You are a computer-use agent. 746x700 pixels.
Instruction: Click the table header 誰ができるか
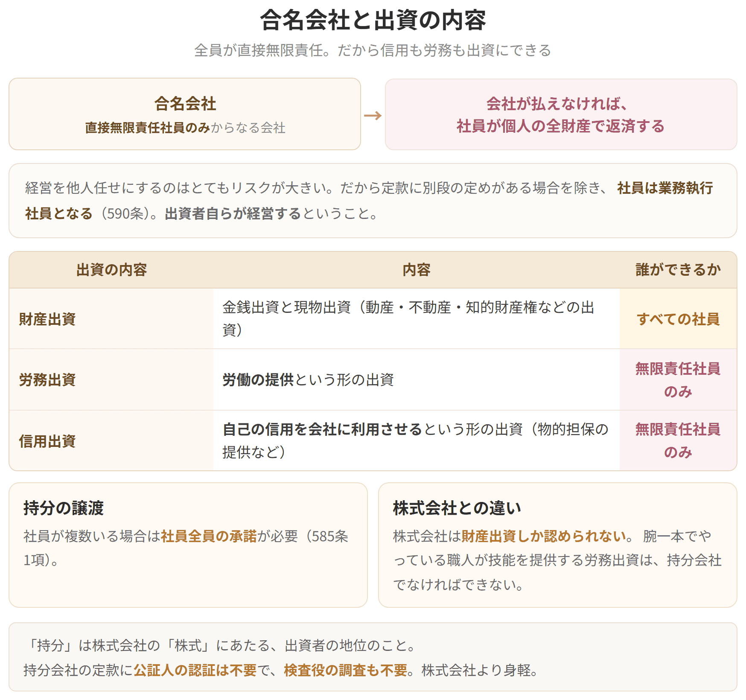click(x=678, y=270)
